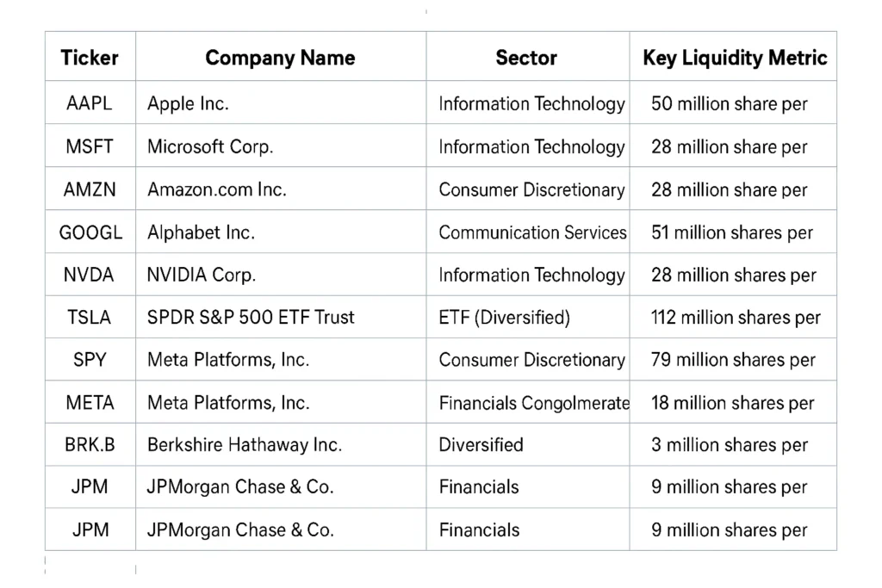Select the NVIDIA Corp. company cell
This screenshot has width=882, height=588.
[202, 275]
